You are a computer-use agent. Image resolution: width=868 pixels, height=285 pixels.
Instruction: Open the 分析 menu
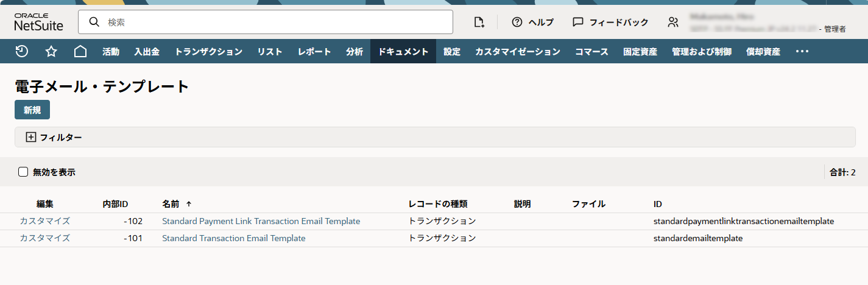tap(355, 52)
